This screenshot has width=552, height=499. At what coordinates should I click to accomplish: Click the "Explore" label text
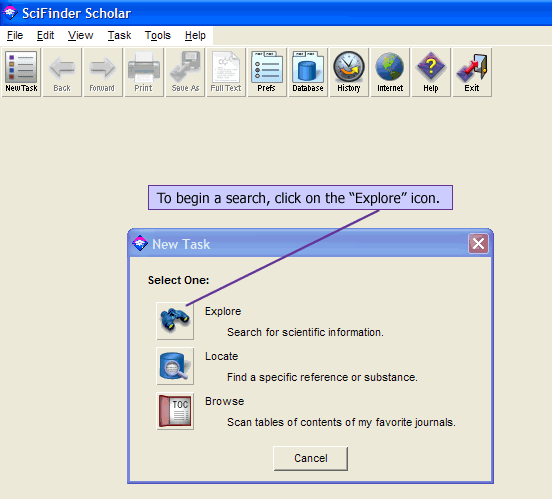coord(223,311)
